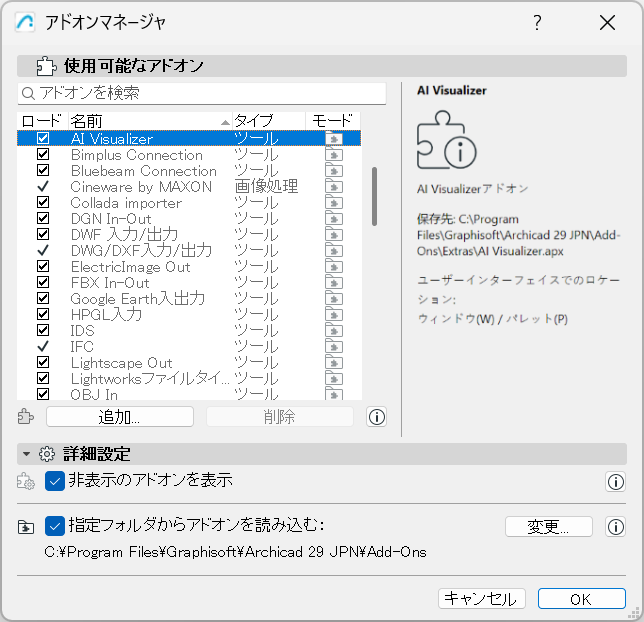
Task: Click the 変更... button
Action: (548, 527)
